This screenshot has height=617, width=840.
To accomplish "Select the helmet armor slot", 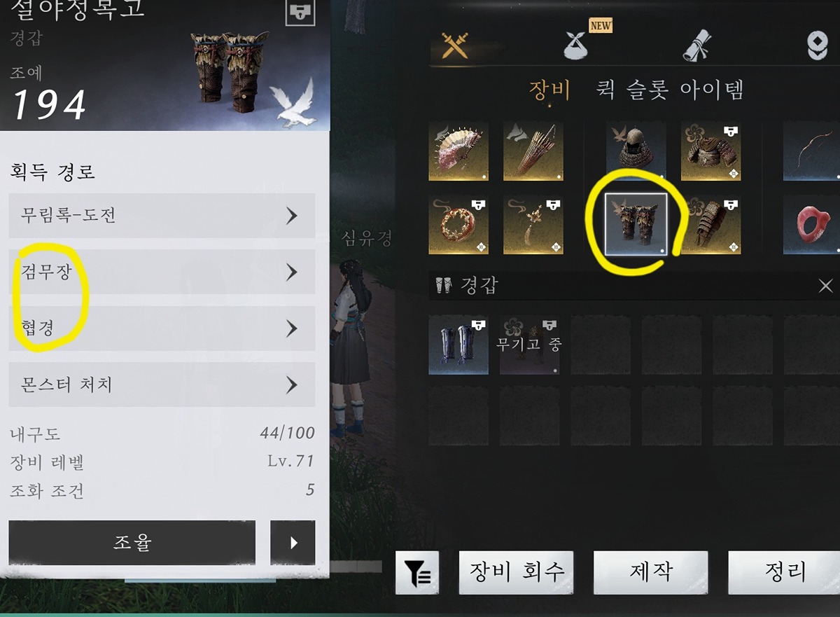I will coord(636,151).
